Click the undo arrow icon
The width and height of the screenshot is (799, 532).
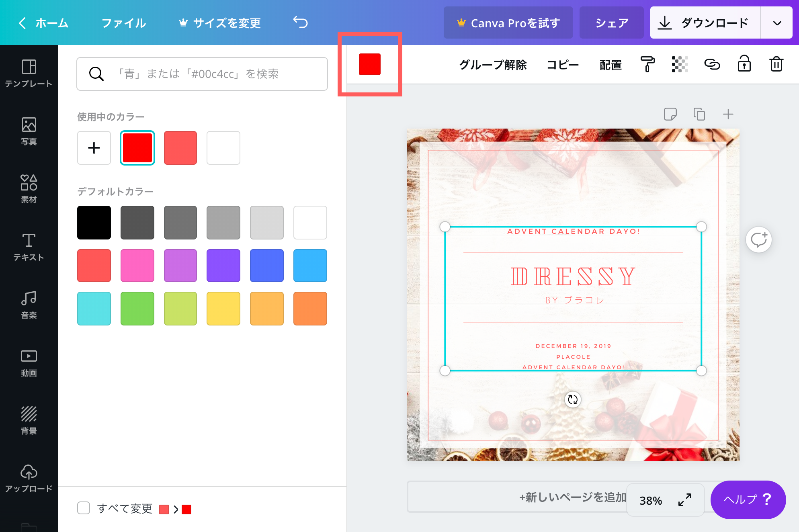coord(300,23)
